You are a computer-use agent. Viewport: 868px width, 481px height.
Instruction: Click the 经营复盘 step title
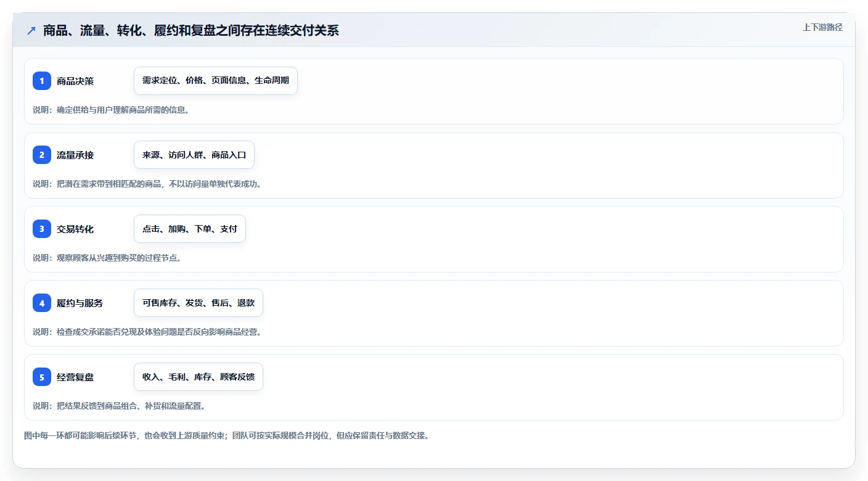pyautogui.click(x=75, y=377)
